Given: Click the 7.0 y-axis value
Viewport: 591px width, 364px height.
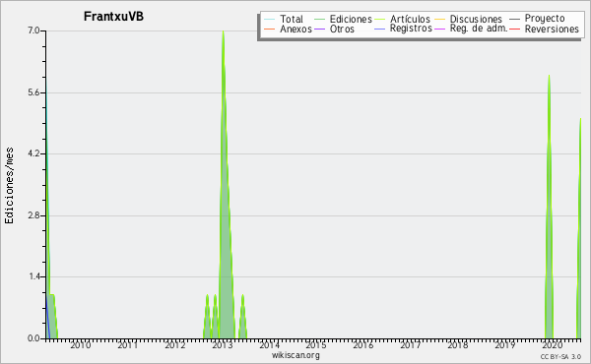Looking at the screenshot, I should pyautogui.click(x=33, y=30).
